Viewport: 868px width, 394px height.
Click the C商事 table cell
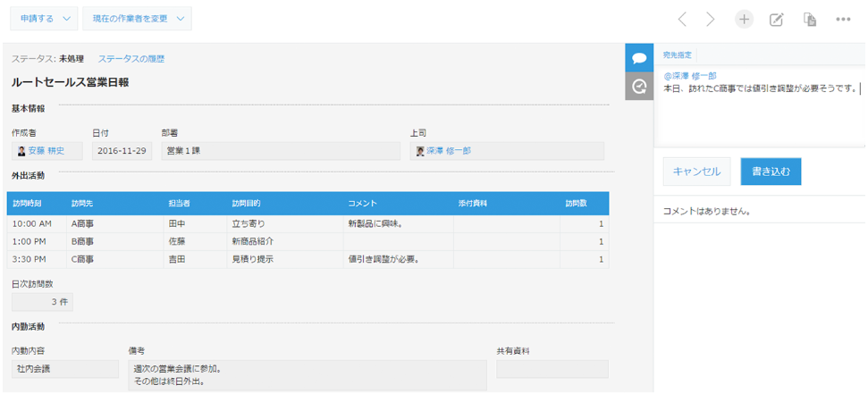(x=83, y=259)
